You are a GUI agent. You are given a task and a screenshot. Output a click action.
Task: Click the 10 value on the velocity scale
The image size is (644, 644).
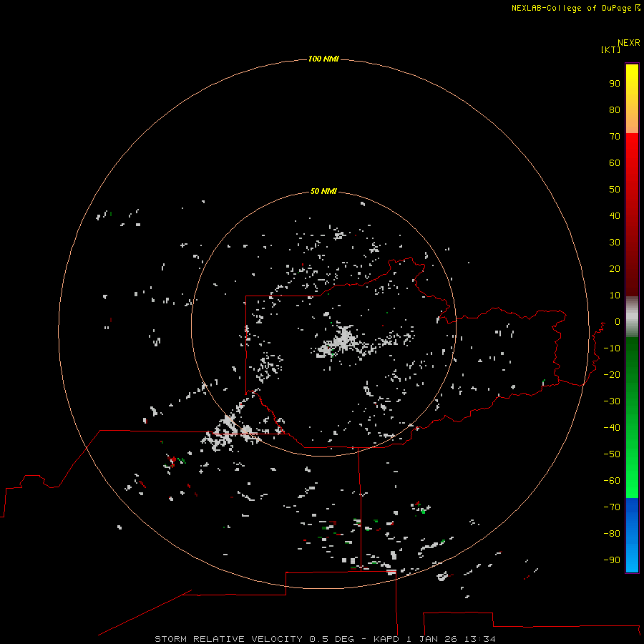click(x=615, y=296)
